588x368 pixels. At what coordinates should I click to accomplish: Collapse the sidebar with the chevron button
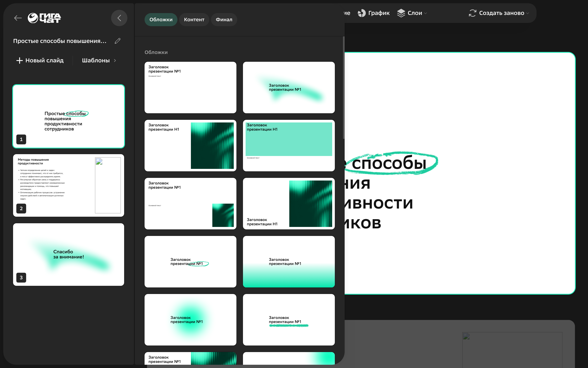(x=119, y=18)
